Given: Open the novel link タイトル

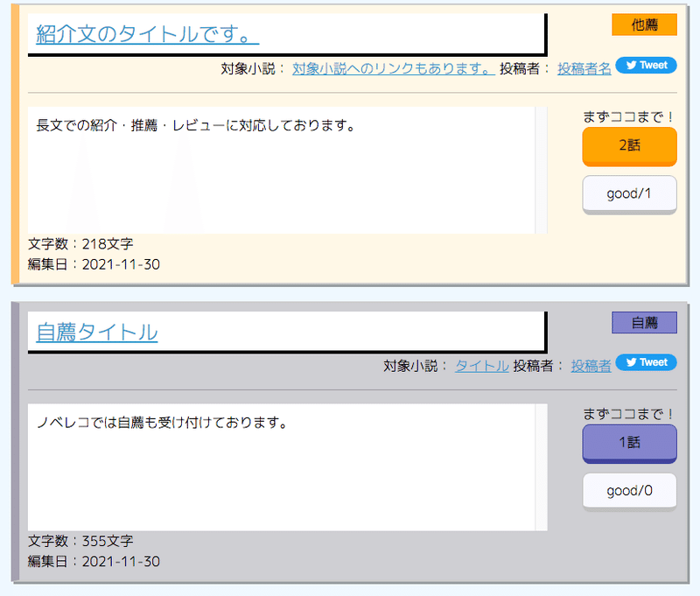Looking at the screenshot, I should coord(482,366).
